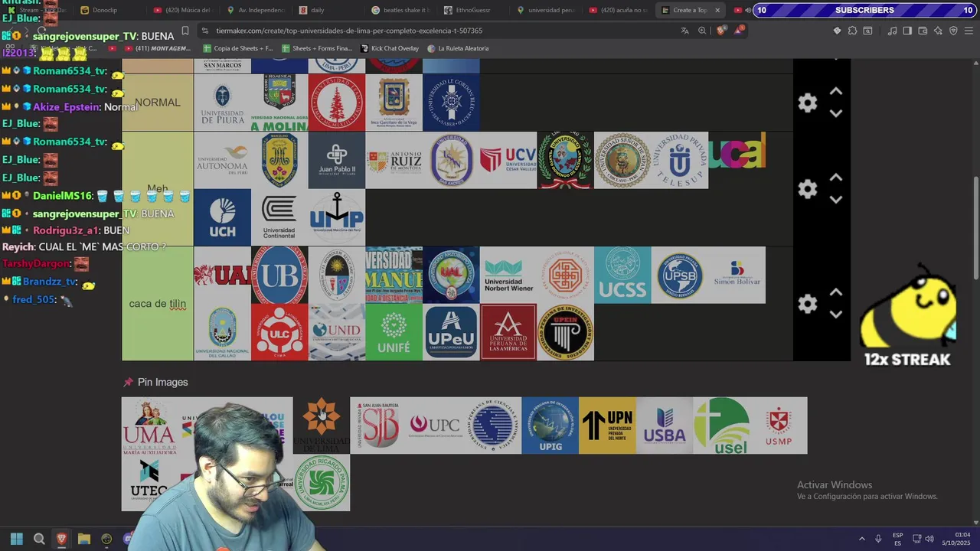Select the Universidad Norbert Wiener logo
Screen dimensions: 980x551
508,275
